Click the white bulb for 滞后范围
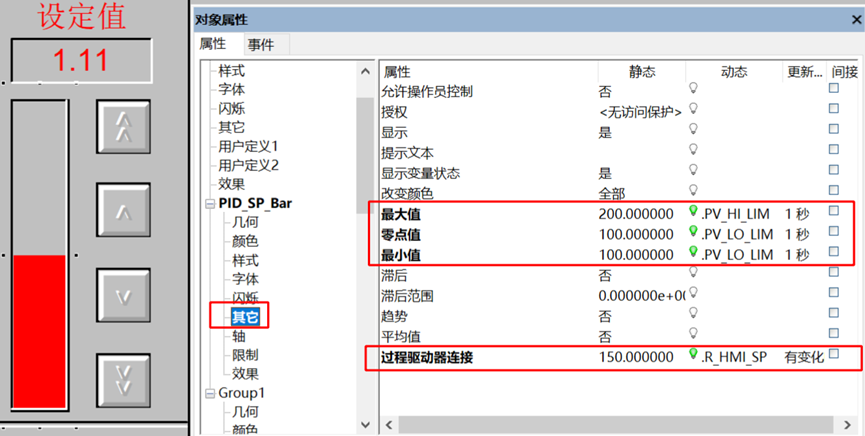Image resolution: width=865 pixels, height=436 pixels. click(x=693, y=293)
